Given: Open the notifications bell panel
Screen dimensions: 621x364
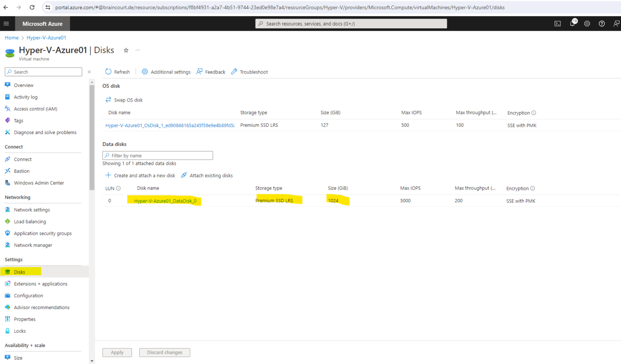Looking at the screenshot, I should tap(572, 23).
